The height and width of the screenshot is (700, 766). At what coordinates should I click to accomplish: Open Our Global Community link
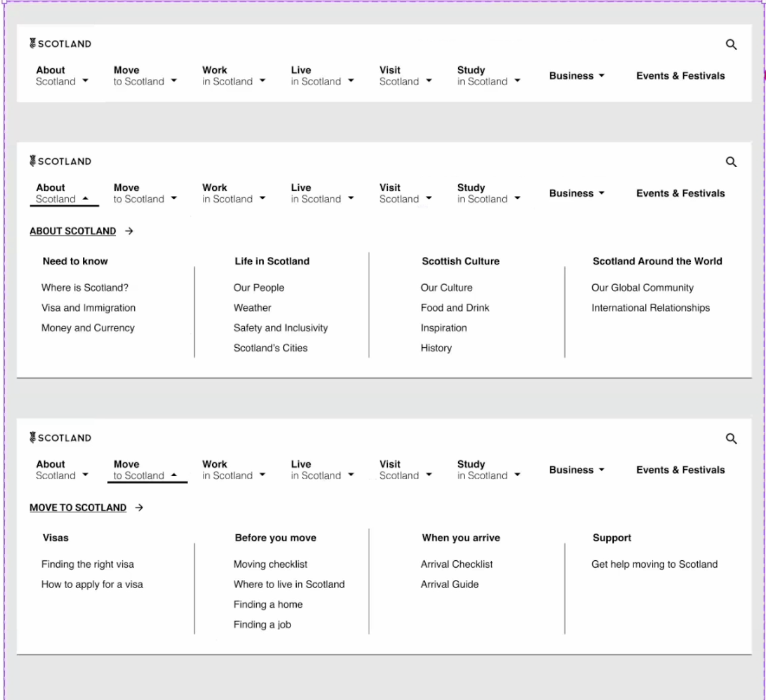click(642, 287)
